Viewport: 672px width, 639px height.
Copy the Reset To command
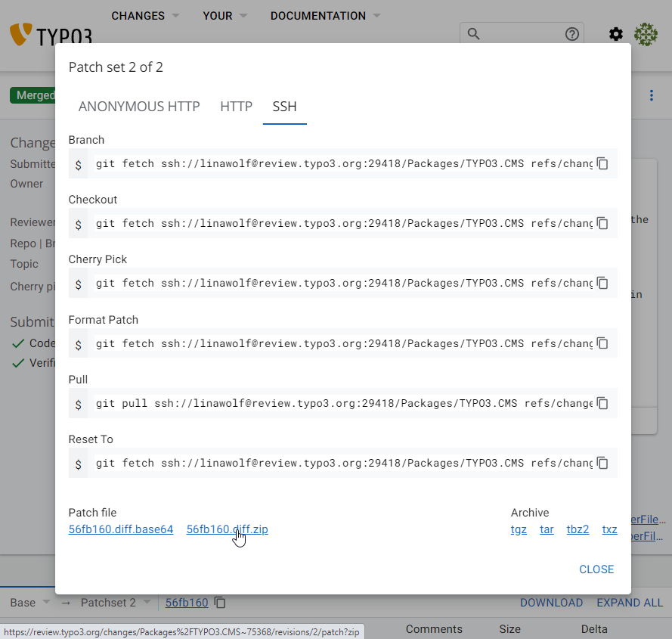coord(602,463)
